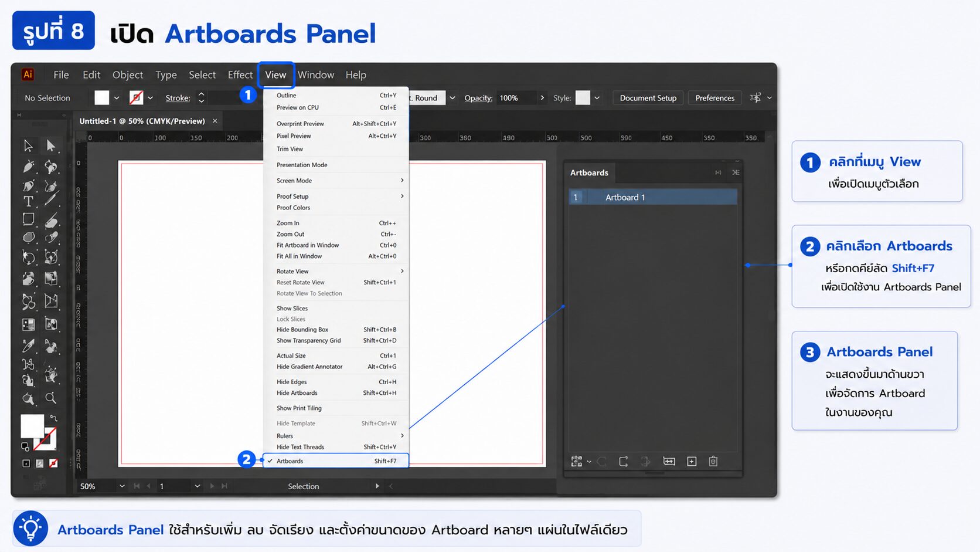Toggle Hide Edges in View menu
Image resolution: width=980 pixels, height=552 pixels.
[x=336, y=382]
